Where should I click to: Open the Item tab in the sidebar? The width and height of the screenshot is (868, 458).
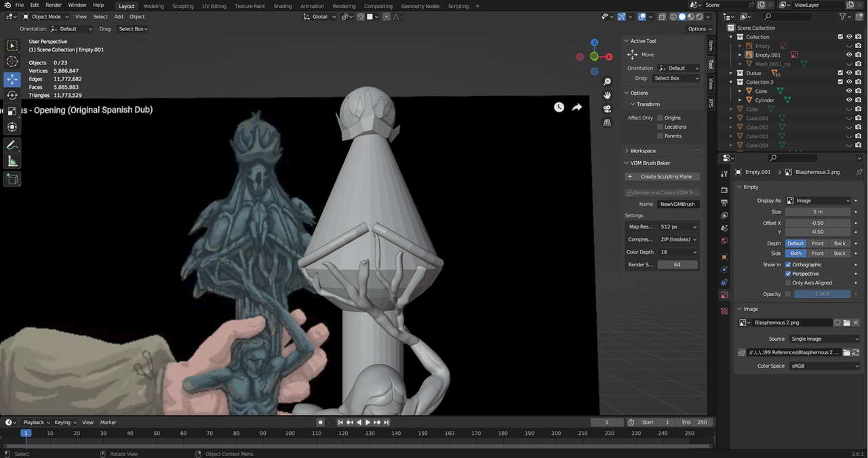(711, 45)
